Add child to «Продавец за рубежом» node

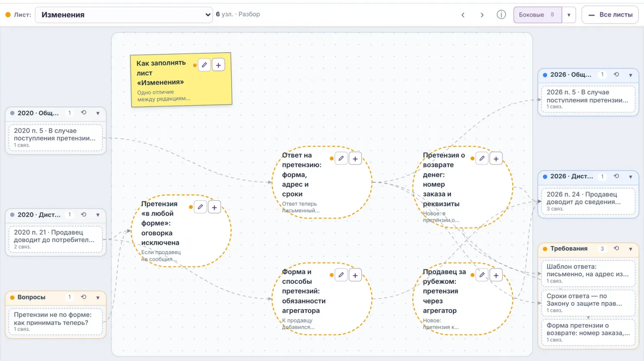tap(496, 275)
